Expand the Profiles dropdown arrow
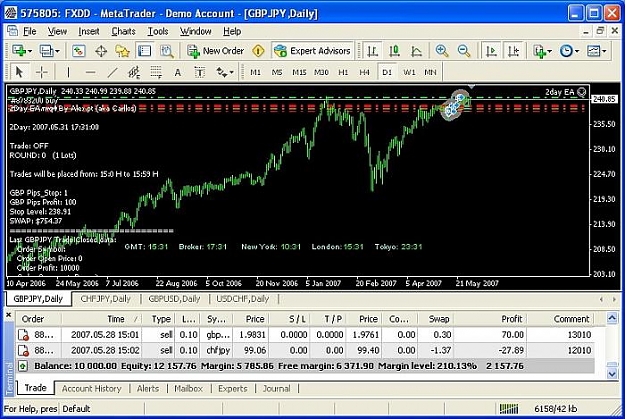This screenshot has height=419, width=625. pos(57,51)
